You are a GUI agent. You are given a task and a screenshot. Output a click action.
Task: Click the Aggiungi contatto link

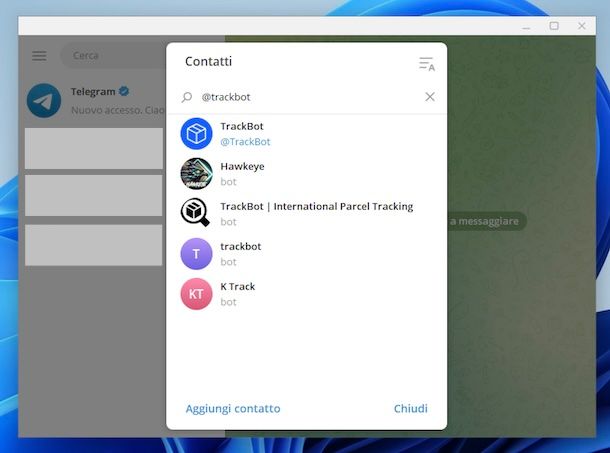(233, 409)
